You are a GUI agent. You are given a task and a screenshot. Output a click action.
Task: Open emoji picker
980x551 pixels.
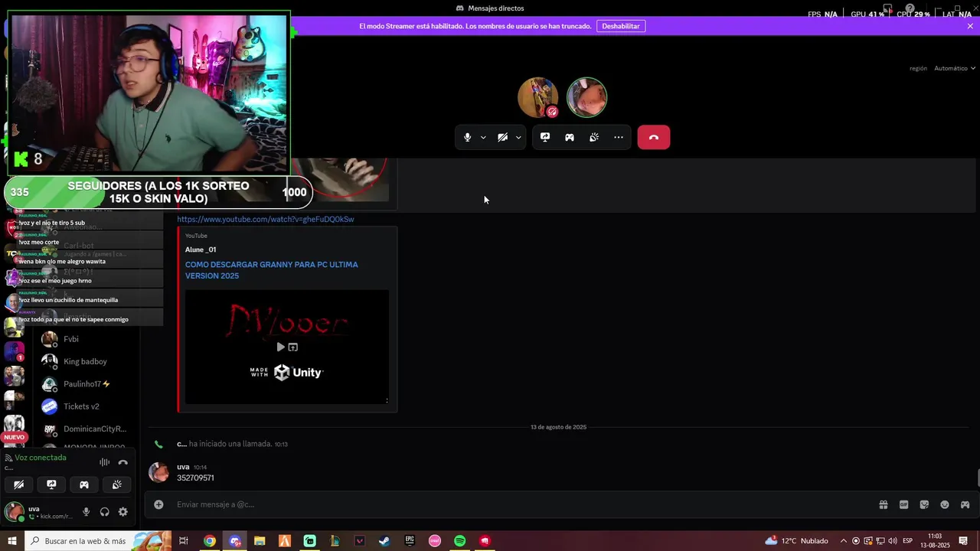(945, 504)
